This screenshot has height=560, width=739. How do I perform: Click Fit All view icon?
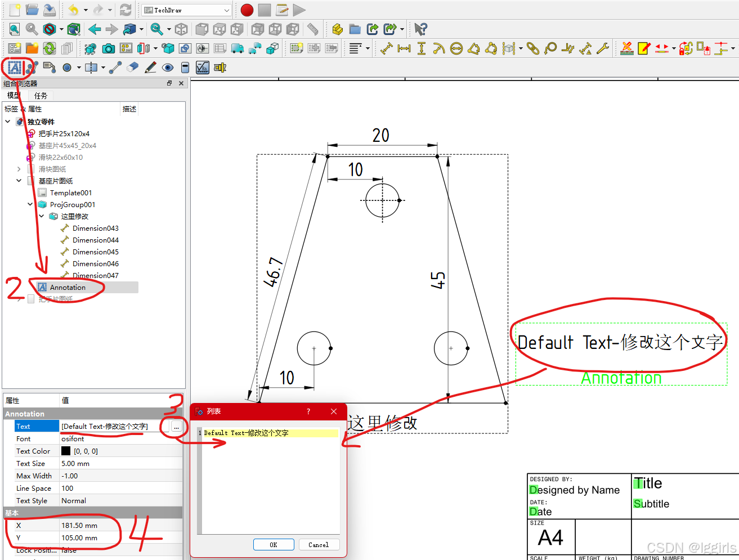click(x=15, y=29)
